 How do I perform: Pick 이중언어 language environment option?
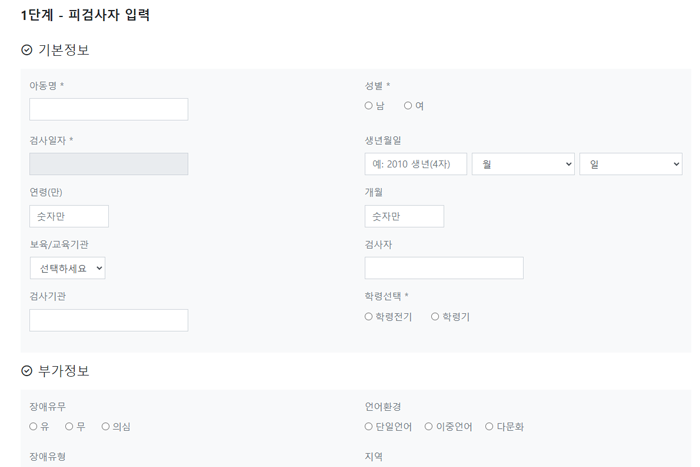click(429, 426)
